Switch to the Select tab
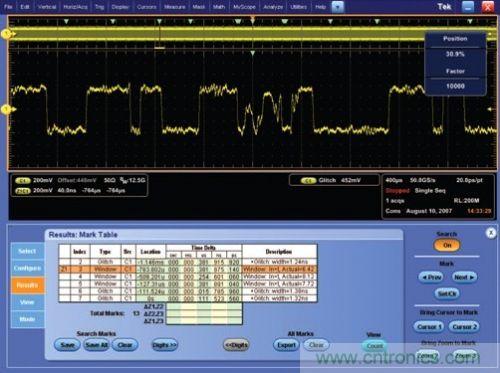The image size is (500, 373). point(27,251)
